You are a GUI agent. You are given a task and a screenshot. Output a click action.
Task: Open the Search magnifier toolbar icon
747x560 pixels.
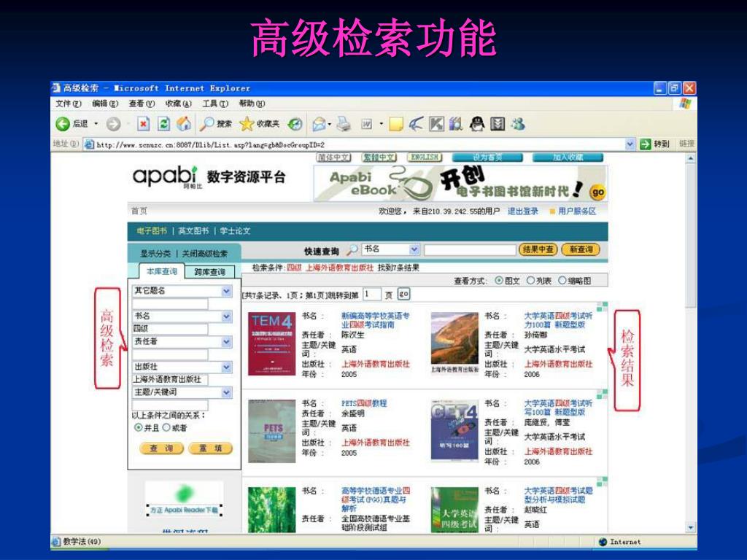(206, 124)
